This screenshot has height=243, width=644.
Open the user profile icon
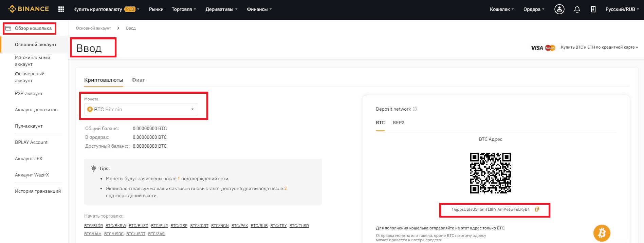[x=559, y=9]
